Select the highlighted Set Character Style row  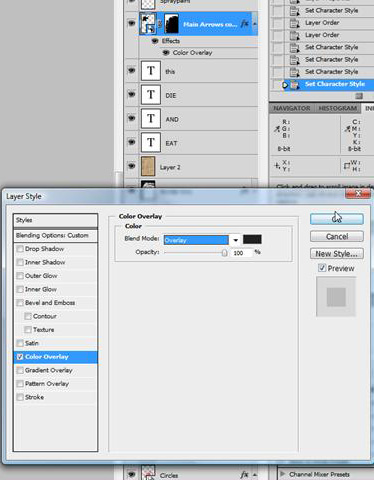click(x=322, y=84)
